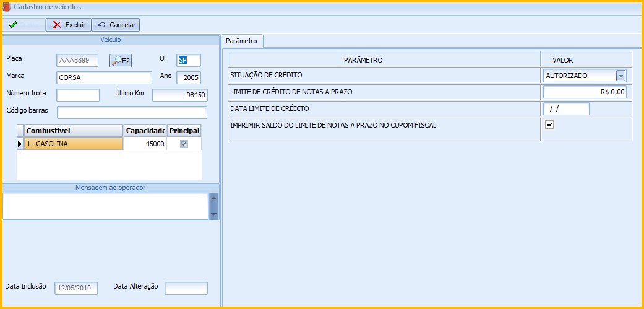
Task: Click the Código barras input field
Action: coord(132,112)
